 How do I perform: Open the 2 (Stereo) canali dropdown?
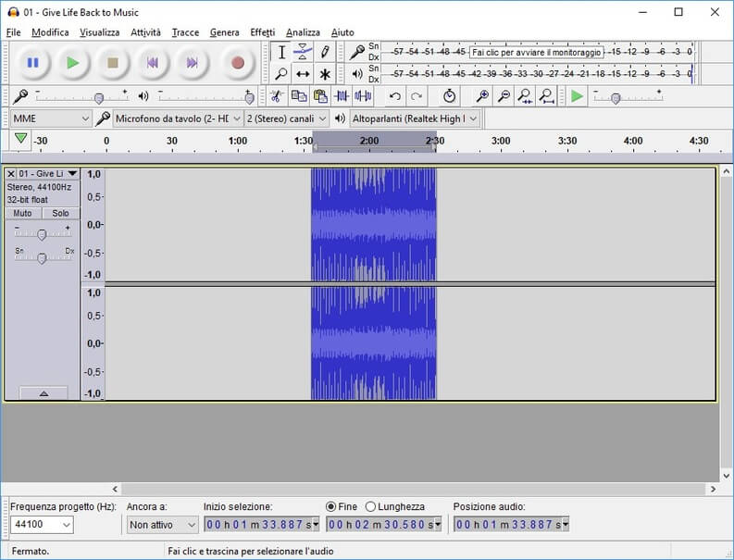point(286,118)
